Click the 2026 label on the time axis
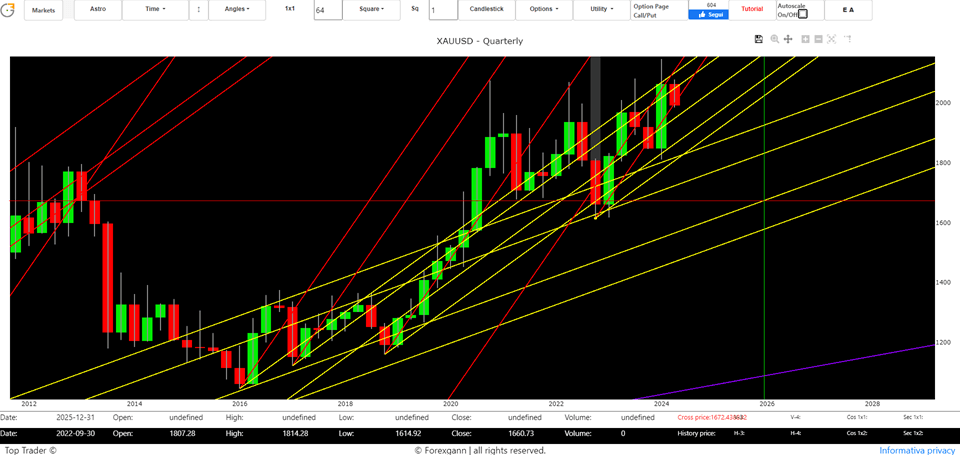960x455 pixels. click(x=767, y=404)
